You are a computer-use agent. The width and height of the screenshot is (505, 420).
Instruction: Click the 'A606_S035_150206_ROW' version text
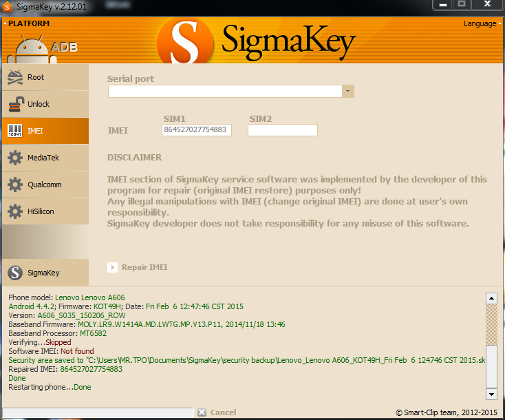click(81, 315)
